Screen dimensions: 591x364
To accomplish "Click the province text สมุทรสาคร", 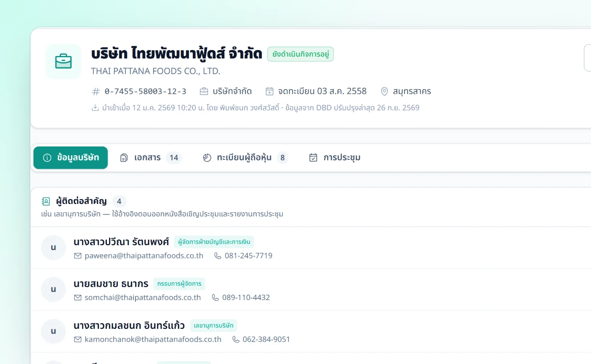I will pos(412,92).
